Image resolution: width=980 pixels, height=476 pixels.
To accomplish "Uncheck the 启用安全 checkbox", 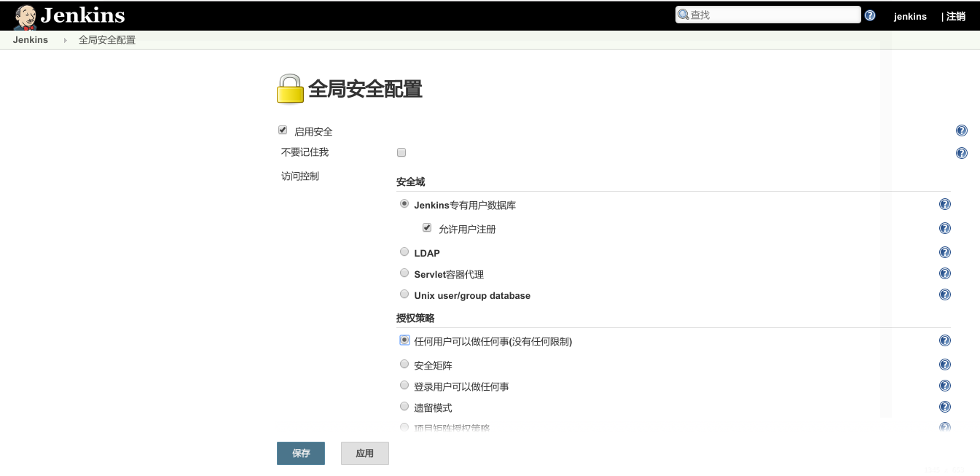I will (283, 130).
